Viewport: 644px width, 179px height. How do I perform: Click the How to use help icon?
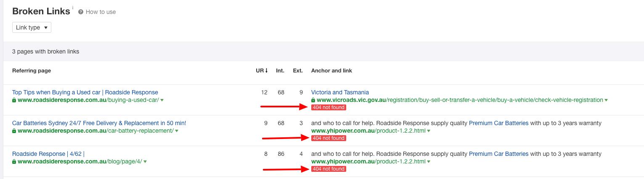tap(81, 12)
